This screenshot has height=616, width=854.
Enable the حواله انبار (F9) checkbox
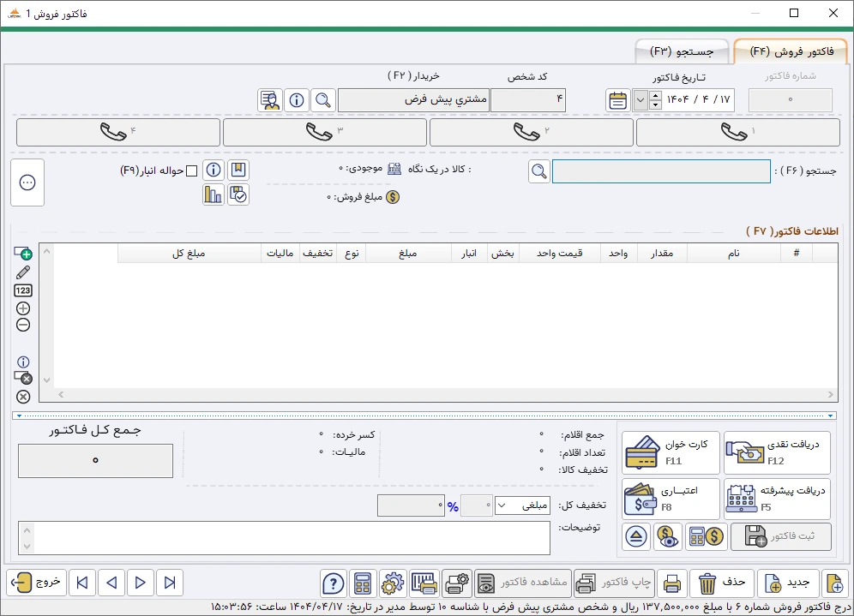[191, 170]
